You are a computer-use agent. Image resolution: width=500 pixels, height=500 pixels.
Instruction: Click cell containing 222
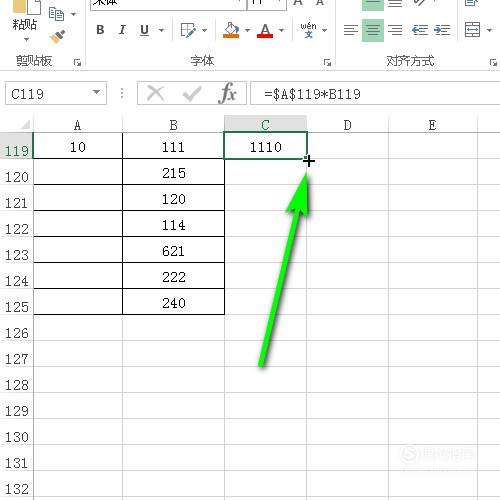tap(173, 276)
